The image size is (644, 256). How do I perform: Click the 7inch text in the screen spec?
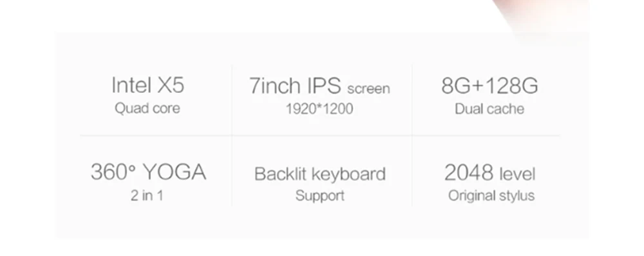pos(275,86)
